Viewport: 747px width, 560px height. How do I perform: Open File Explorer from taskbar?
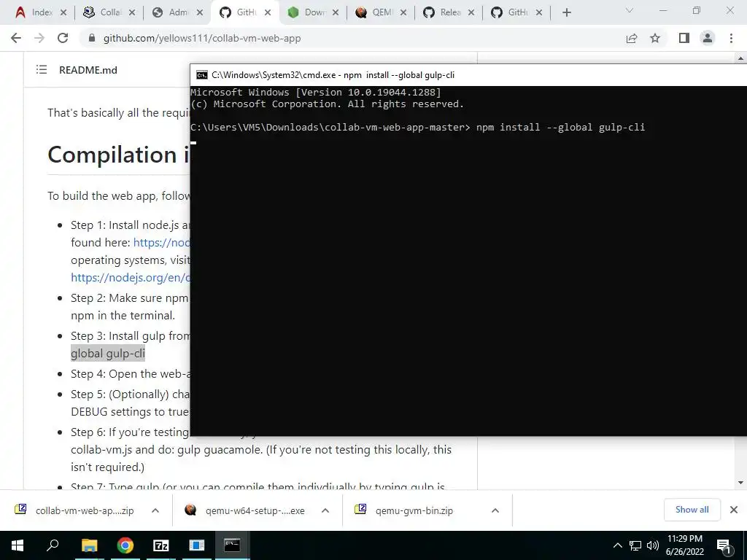click(89, 545)
